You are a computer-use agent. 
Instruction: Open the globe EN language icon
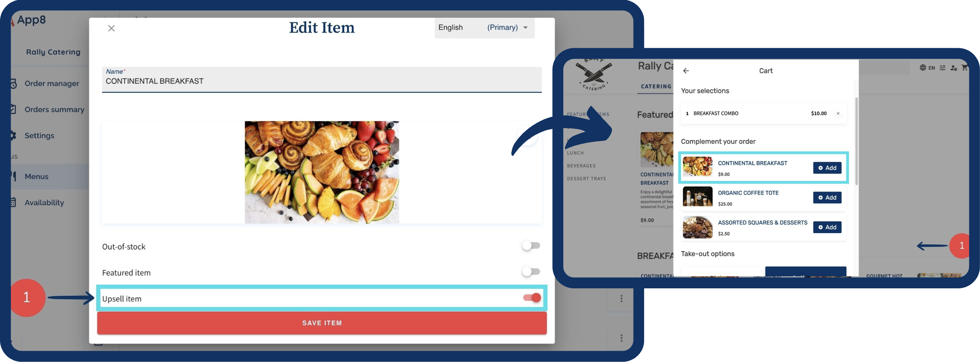927,68
